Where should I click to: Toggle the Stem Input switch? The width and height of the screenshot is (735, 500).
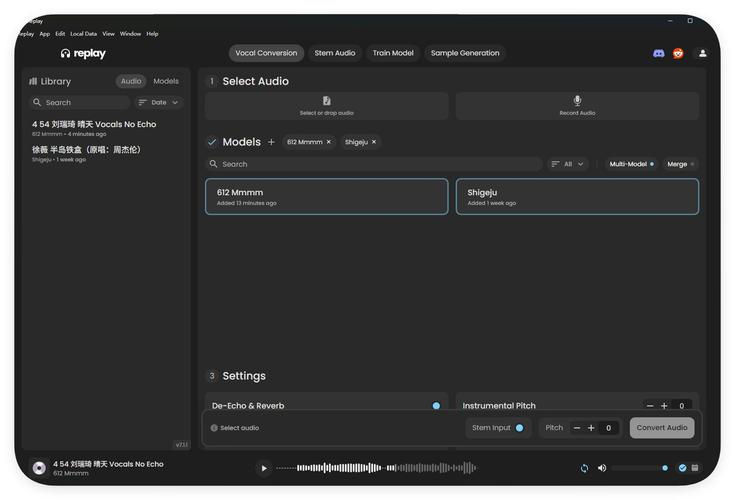519,428
